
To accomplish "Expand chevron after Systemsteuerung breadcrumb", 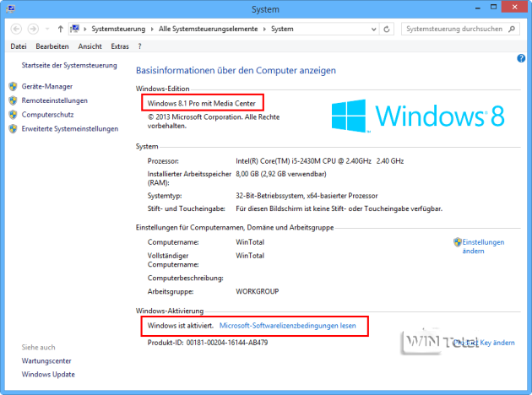I will 152,30.
